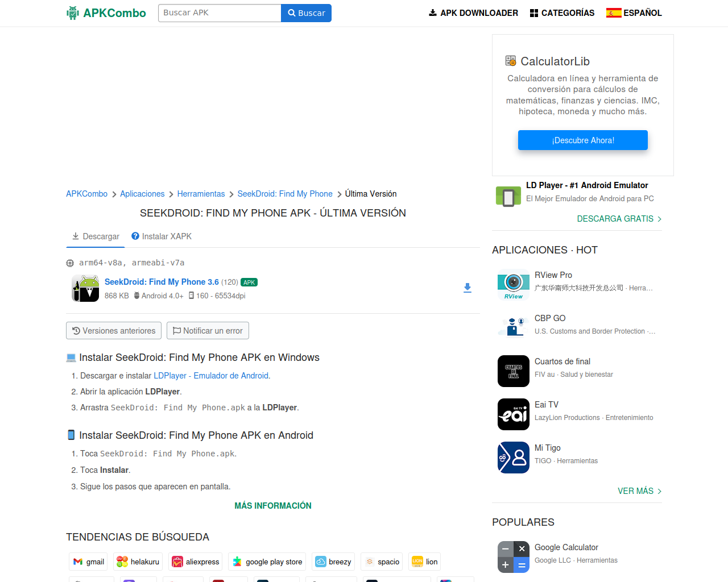728x582 pixels.
Task: Select the spacio trending search chip
Action: (382, 562)
